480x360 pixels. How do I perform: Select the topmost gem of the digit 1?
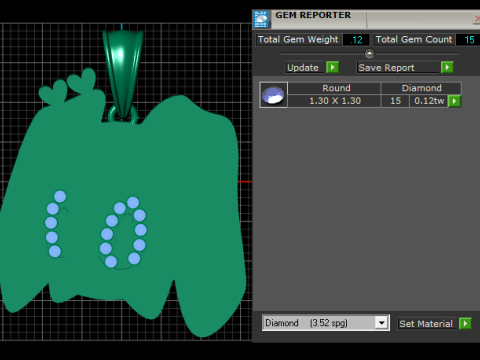[x=60, y=196]
